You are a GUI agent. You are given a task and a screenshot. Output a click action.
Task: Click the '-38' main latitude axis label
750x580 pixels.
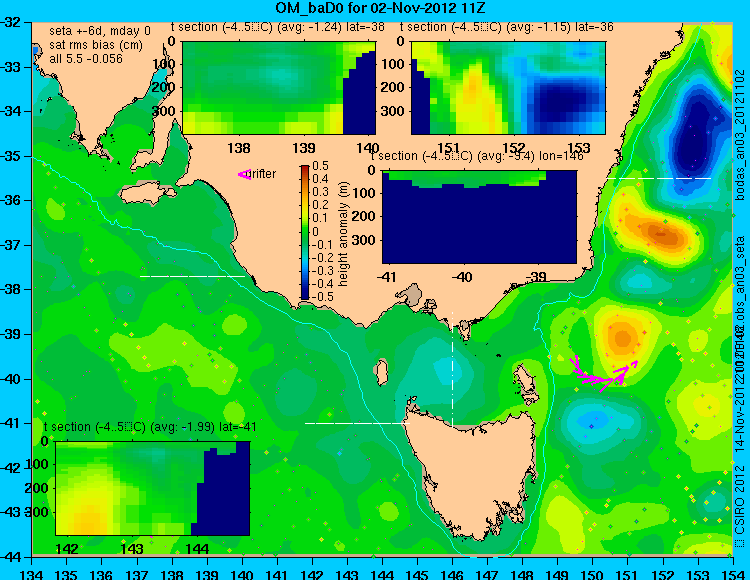click(x=12, y=289)
